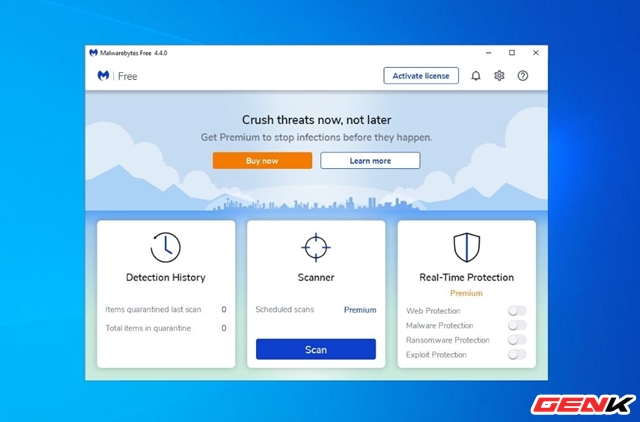Click the Malwarebytes logo beside Free
This screenshot has height=422, width=640.
(x=103, y=76)
